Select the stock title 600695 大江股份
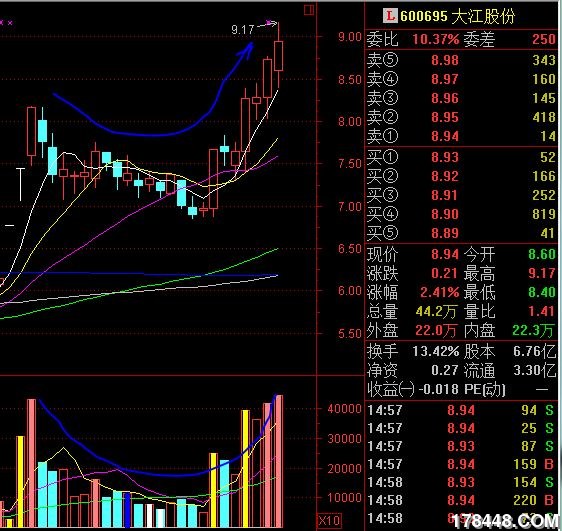 tap(457, 16)
